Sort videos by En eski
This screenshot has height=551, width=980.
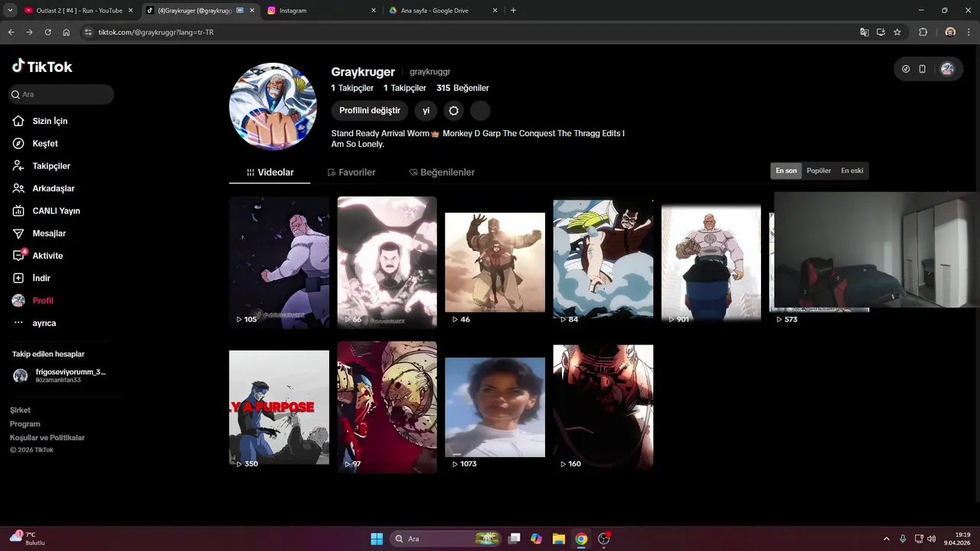coord(852,171)
